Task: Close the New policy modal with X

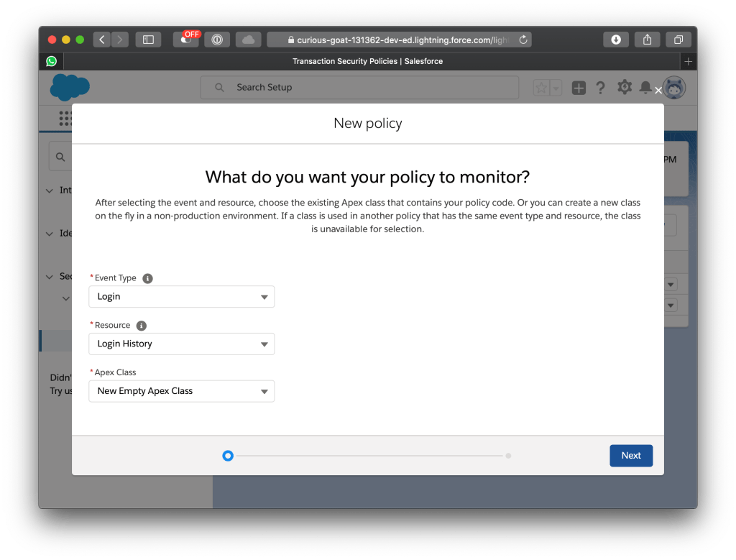Action: tap(658, 91)
